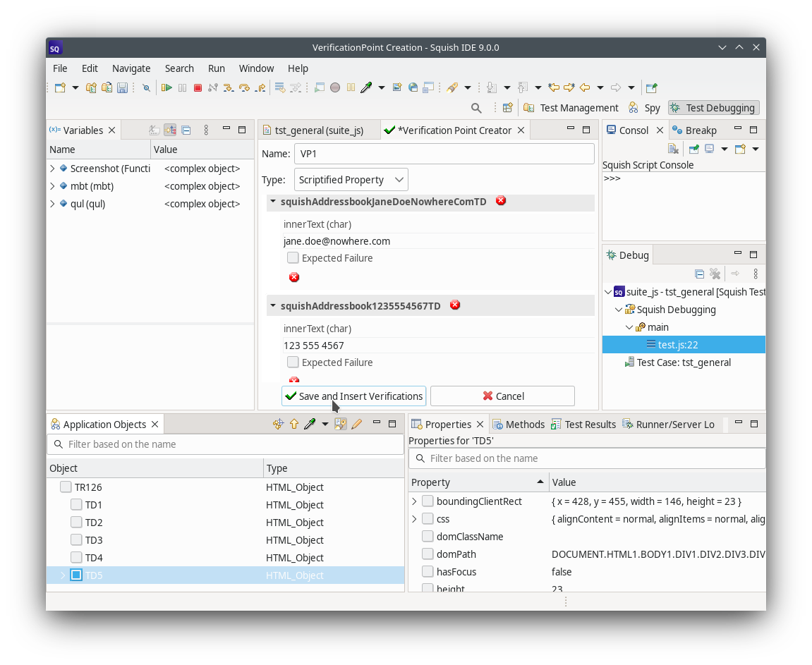
Task: Click the green Resume button in toolbar
Action: pos(166,87)
